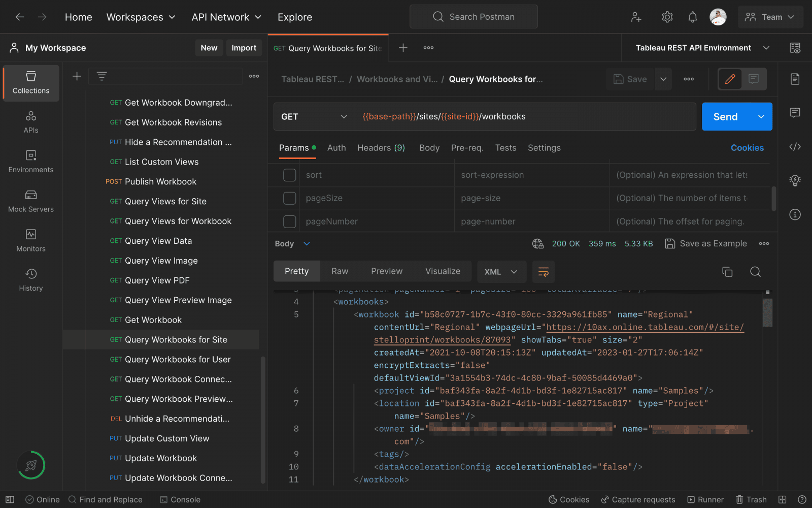Open the code snippet panel icon

(795, 147)
